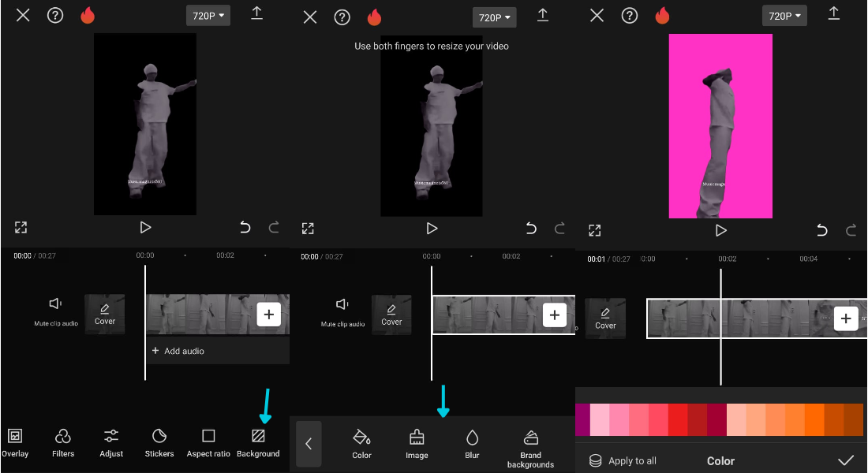Go back using the left chevron button

pos(309,444)
